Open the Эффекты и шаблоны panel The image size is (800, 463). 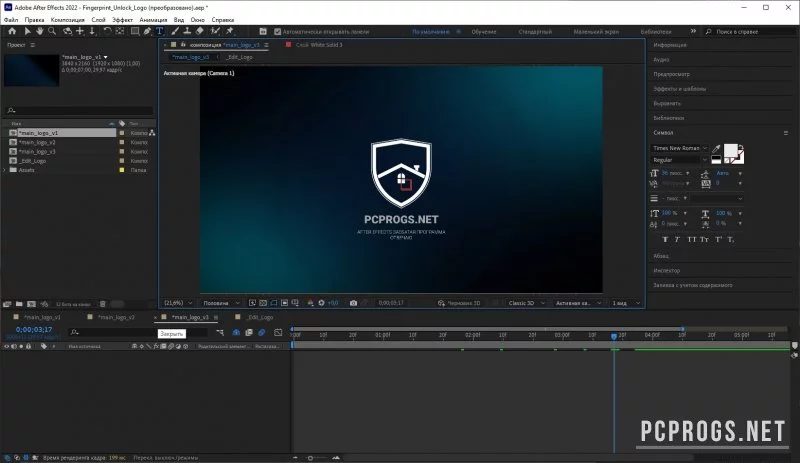point(680,89)
